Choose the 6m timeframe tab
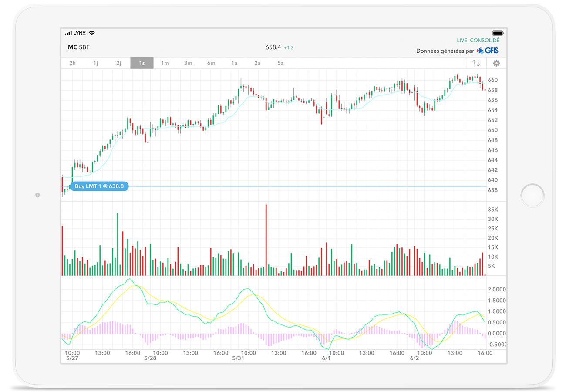Screen dimensions: 566x392 point(211,63)
